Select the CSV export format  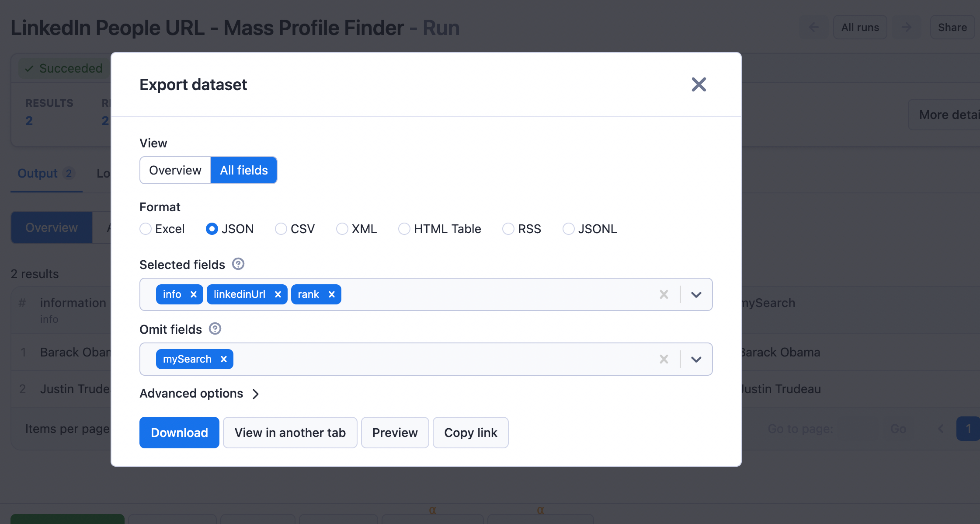click(280, 228)
